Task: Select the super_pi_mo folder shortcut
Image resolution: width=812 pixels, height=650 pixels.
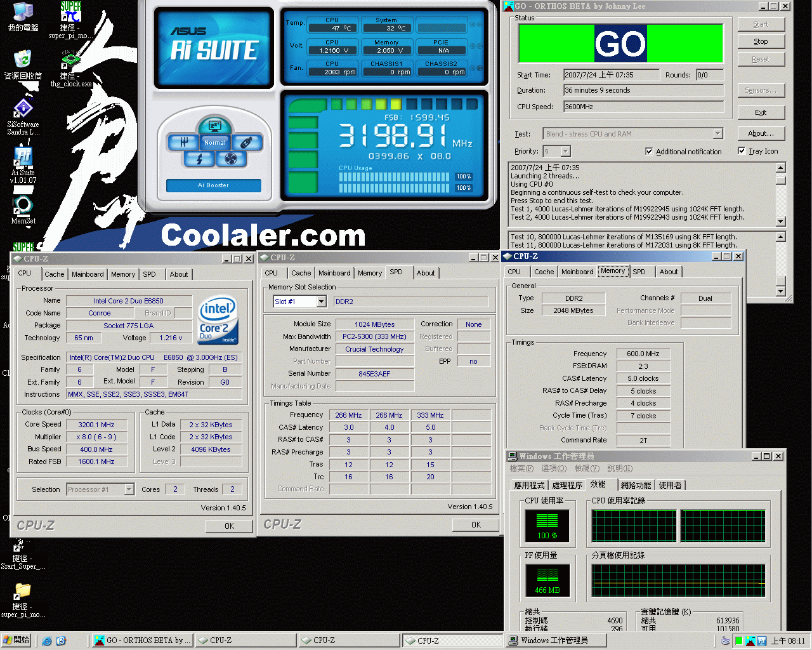Action: [23, 600]
